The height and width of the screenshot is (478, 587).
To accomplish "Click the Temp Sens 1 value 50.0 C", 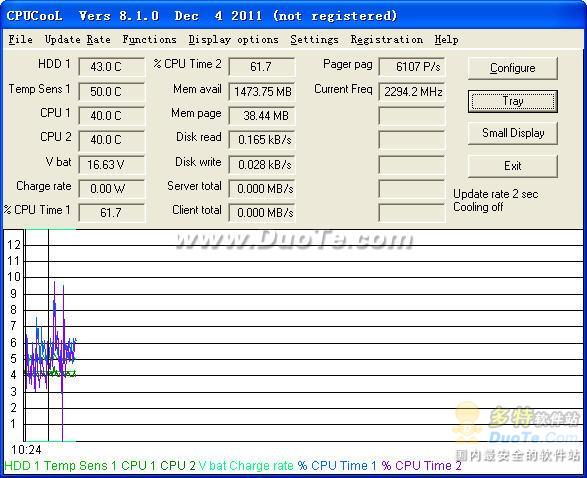I will (111, 91).
